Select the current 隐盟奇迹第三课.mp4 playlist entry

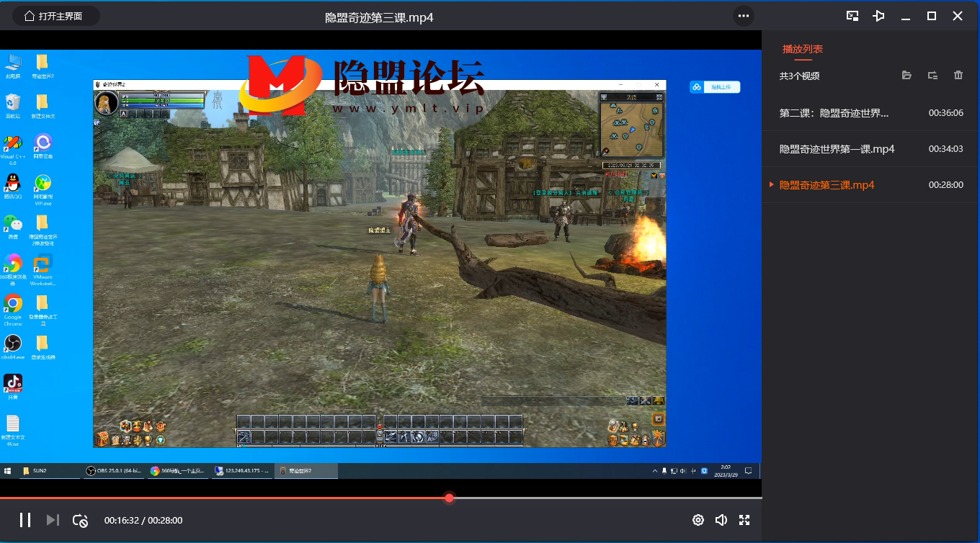(827, 185)
